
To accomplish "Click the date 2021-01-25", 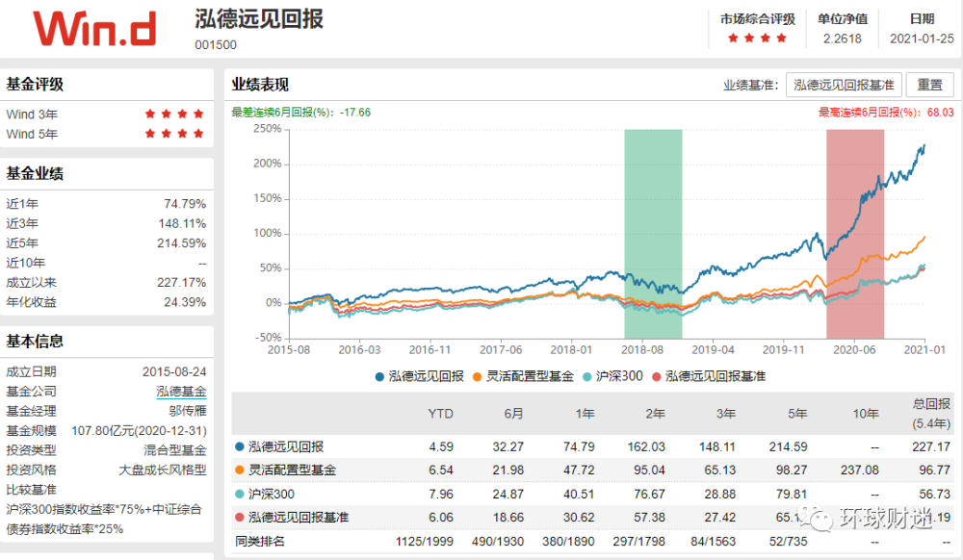I will [922, 38].
